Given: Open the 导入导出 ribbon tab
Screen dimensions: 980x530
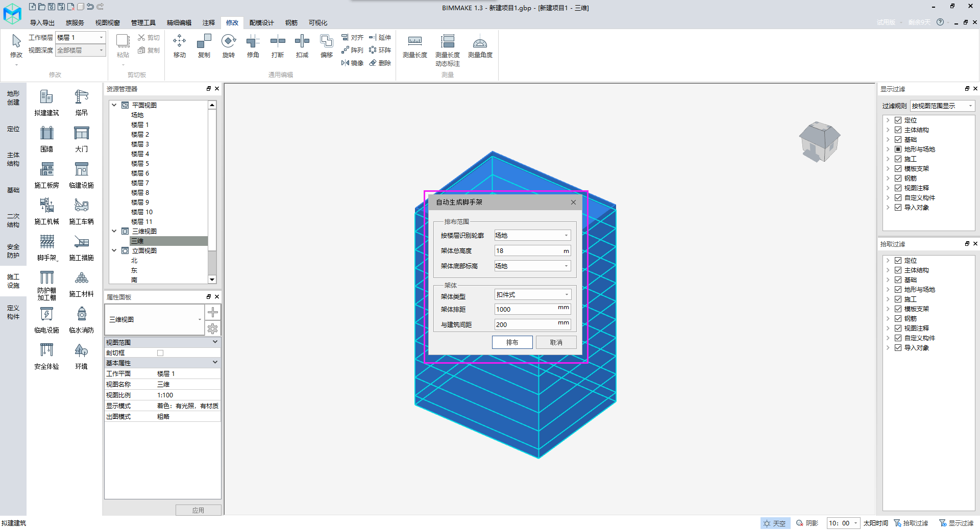Looking at the screenshot, I should click(42, 23).
